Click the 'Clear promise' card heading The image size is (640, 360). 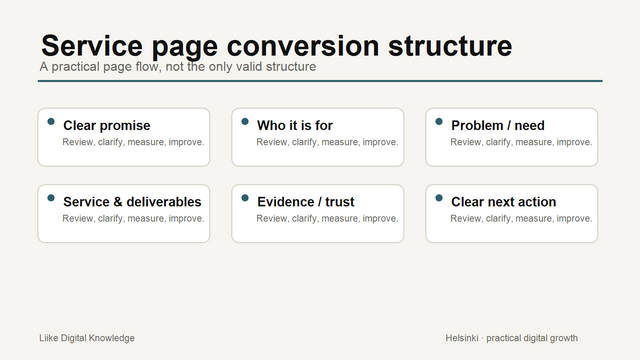tap(107, 125)
